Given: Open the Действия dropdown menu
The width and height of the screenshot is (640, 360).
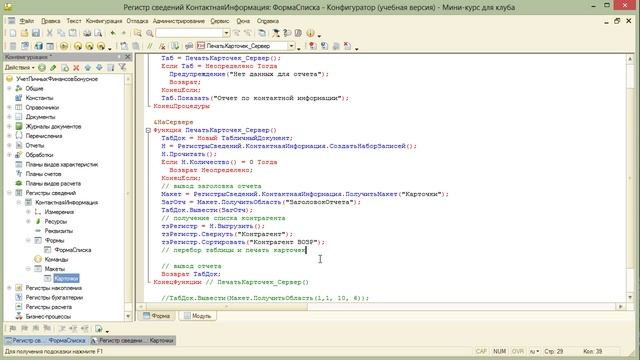Looking at the screenshot, I should [x=19, y=67].
